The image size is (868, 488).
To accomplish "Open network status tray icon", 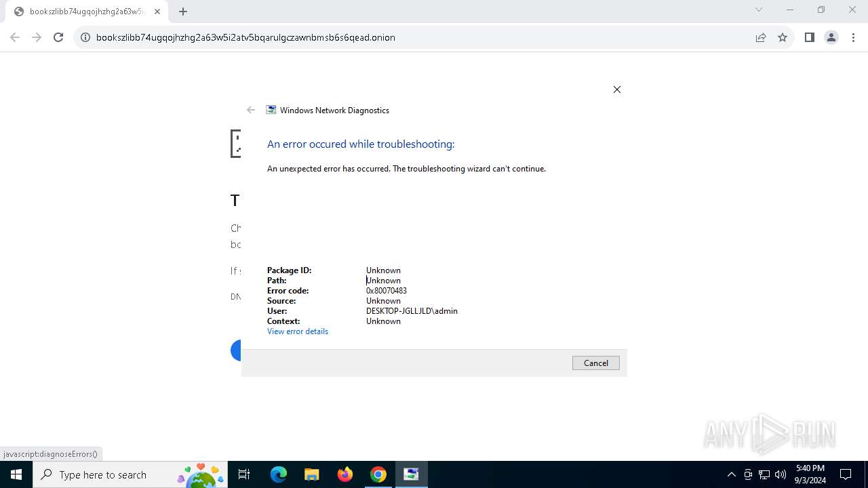I will 764,474.
